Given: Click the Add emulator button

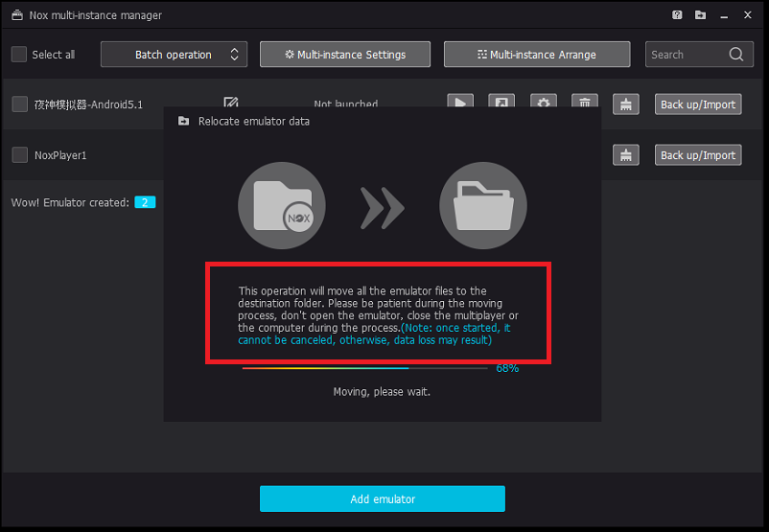Looking at the screenshot, I should pyautogui.click(x=382, y=498).
